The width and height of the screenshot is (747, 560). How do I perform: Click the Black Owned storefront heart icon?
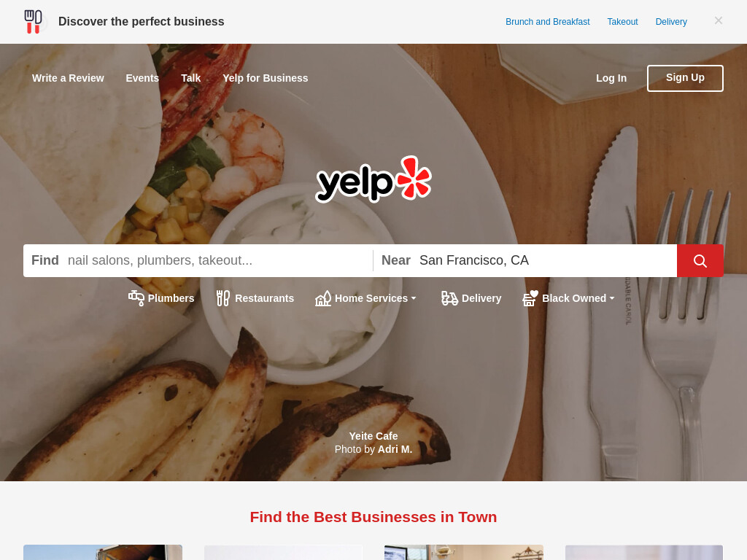click(530, 298)
